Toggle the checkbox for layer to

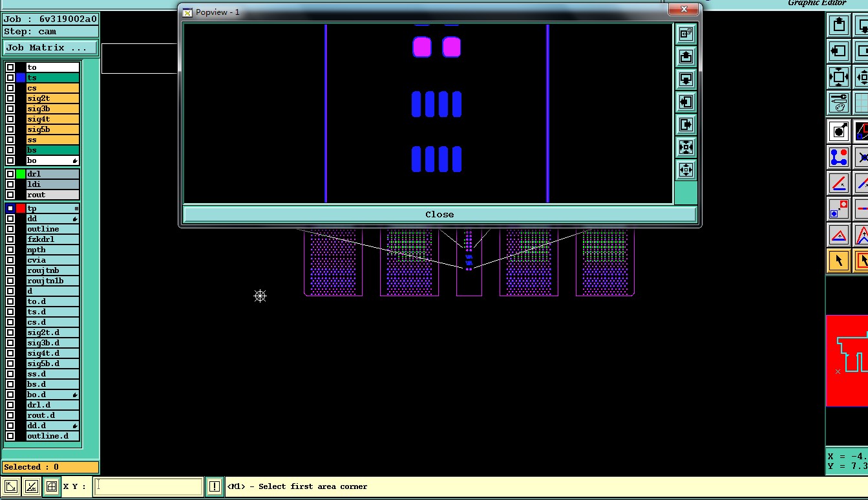(x=10, y=67)
